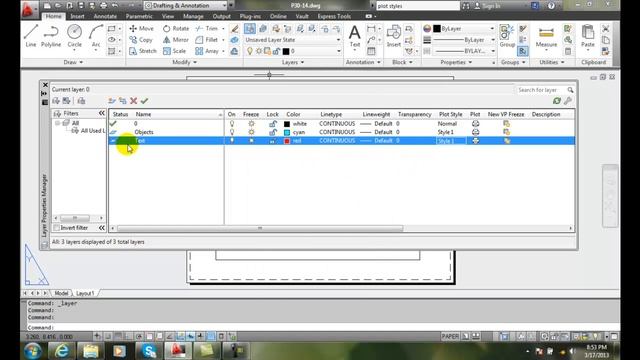Click the Fillet tool
The image size is (640, 360).
[207, 40]
